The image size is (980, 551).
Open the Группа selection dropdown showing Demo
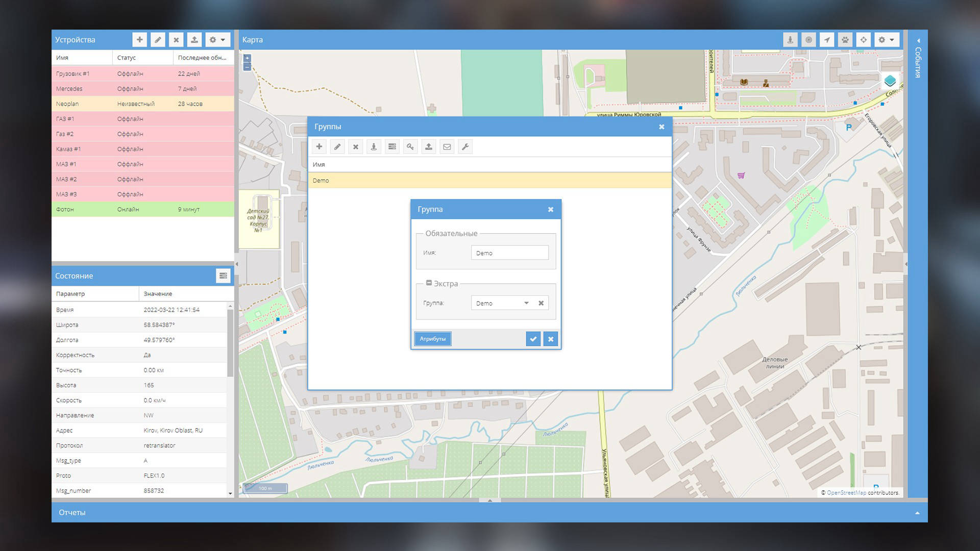click(526, 303)
